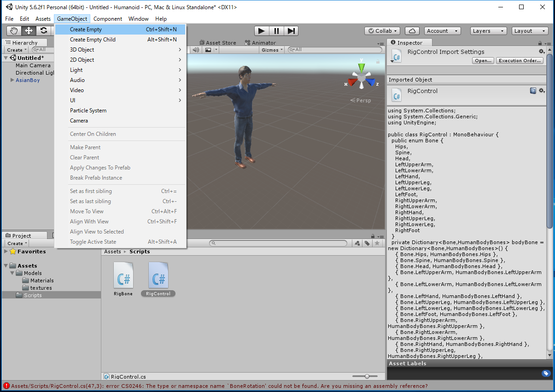Image resolution: width=555 pixels, height=392 pixels.
Task: Open the cloud services icon
Action: 412,31
